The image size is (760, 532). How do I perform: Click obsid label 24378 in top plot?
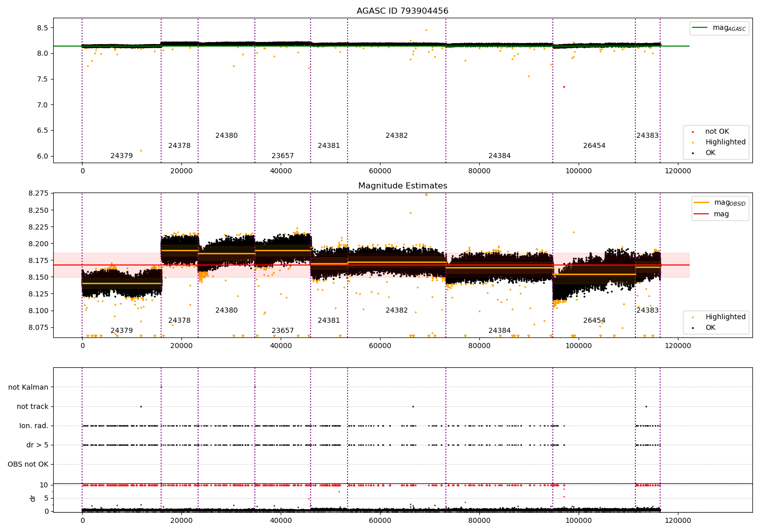[x=179, y=146]
